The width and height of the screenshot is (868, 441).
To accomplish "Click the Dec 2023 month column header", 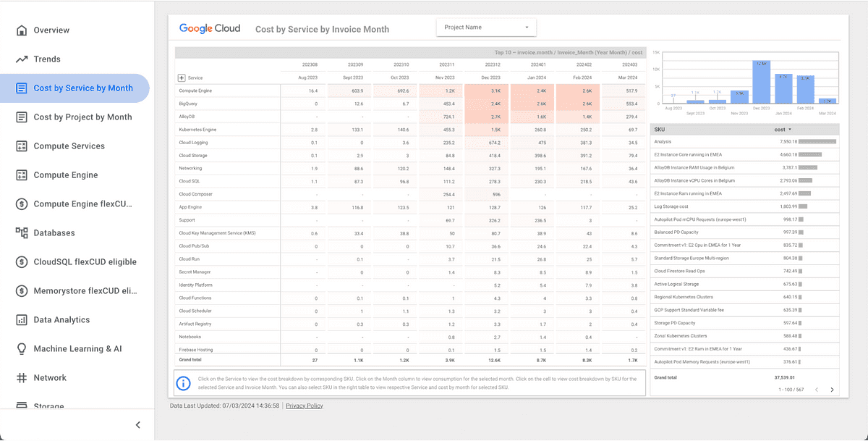I will coord(490,77).
